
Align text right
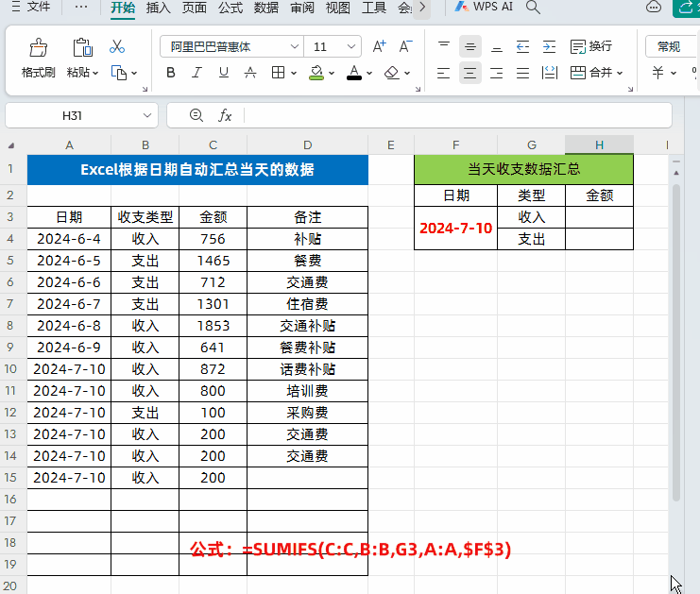coord(497,73)
